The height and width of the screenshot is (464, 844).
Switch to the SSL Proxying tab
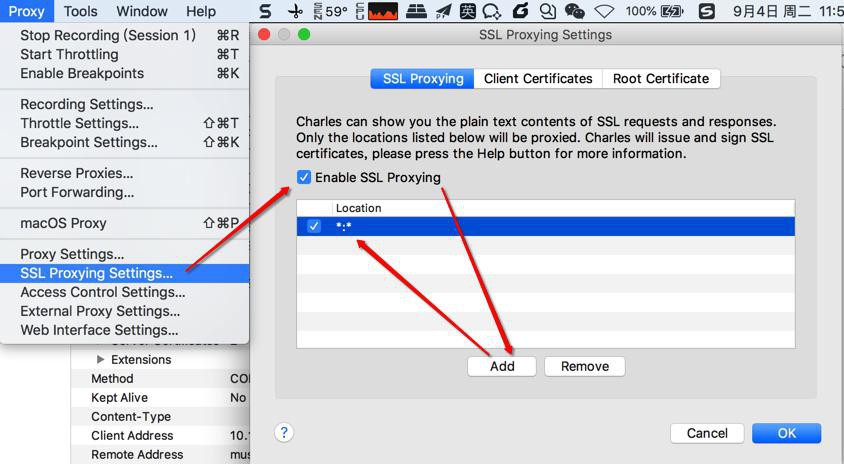423,79
